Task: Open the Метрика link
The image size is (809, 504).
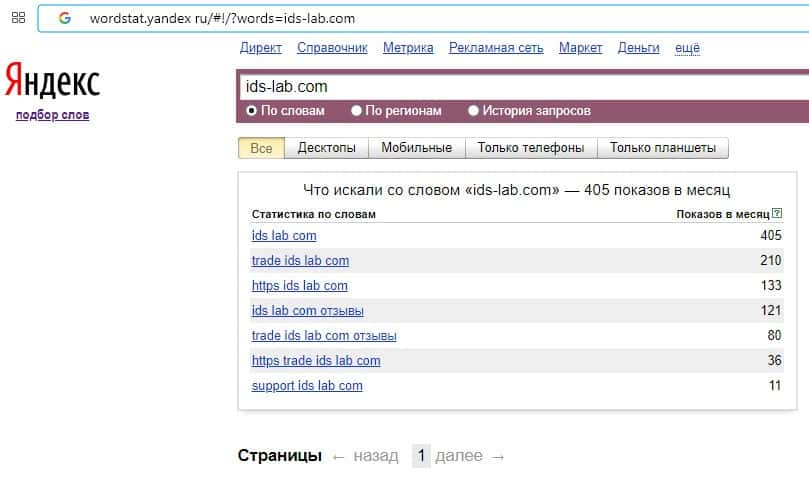Action: tap(408, 48)
